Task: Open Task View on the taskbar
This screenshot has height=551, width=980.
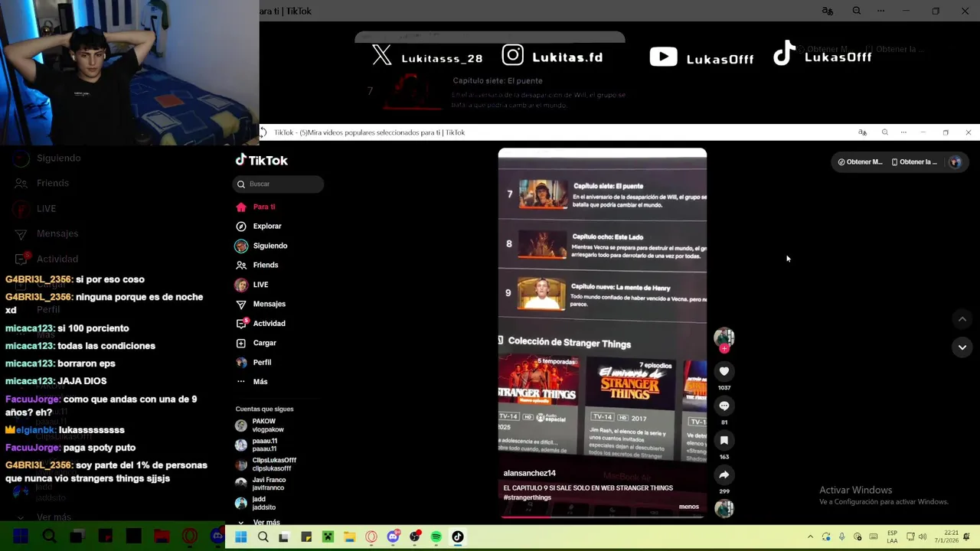Action: (x=283, y=537)
